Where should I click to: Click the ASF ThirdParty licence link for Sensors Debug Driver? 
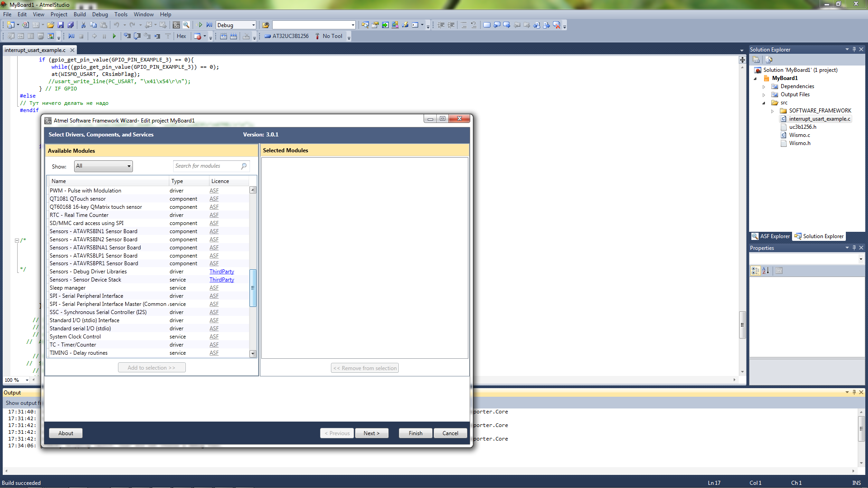(x=221, y=272)
